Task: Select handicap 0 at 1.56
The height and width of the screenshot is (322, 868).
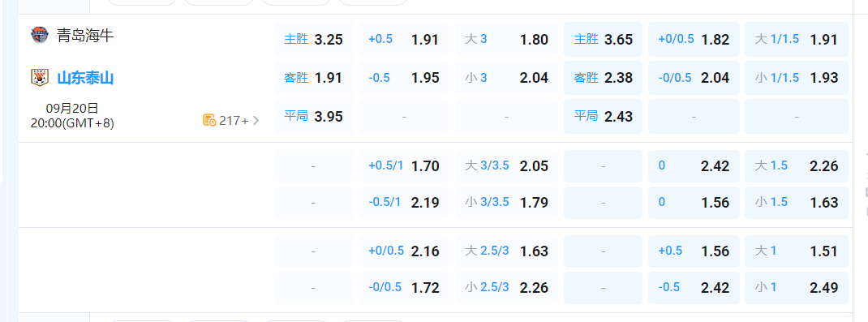Action: pos(694,203)
